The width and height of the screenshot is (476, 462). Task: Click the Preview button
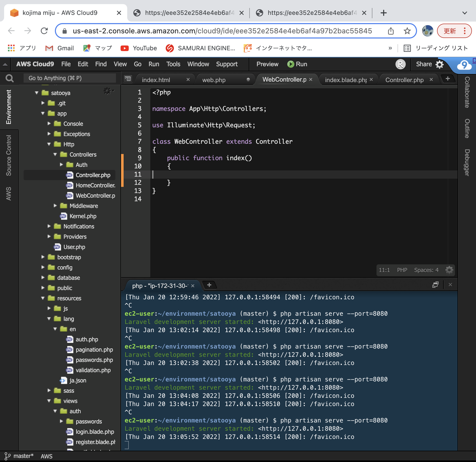[x=267, y=64]
